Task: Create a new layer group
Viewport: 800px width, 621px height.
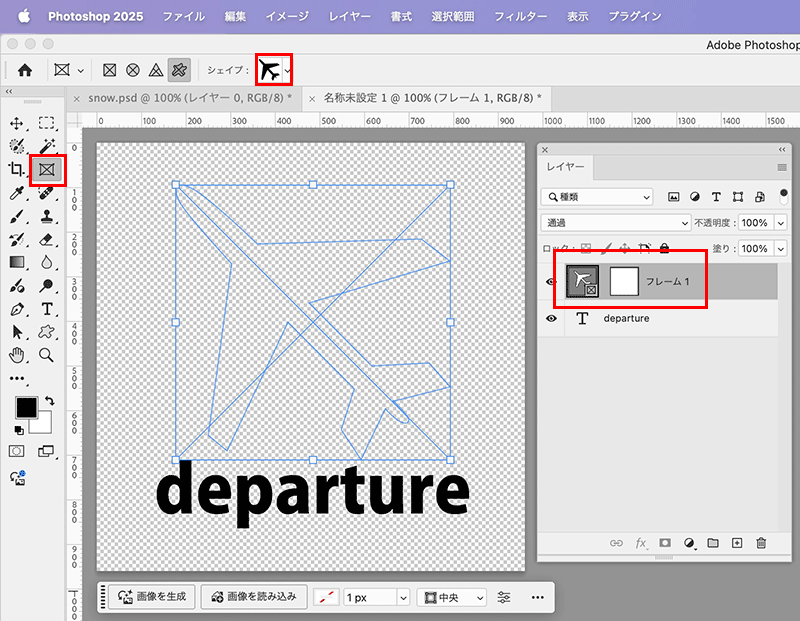Action: [713, 543]
